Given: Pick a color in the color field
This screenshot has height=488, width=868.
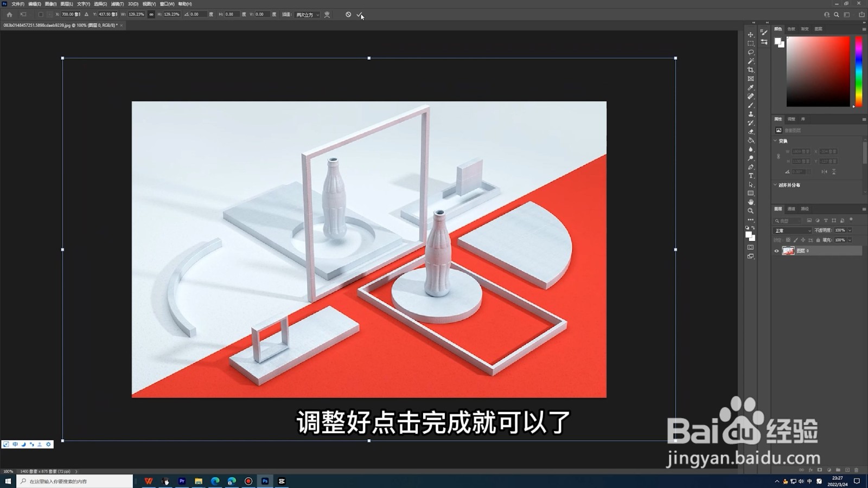Looking at the screenshot, I should [818, 72].
